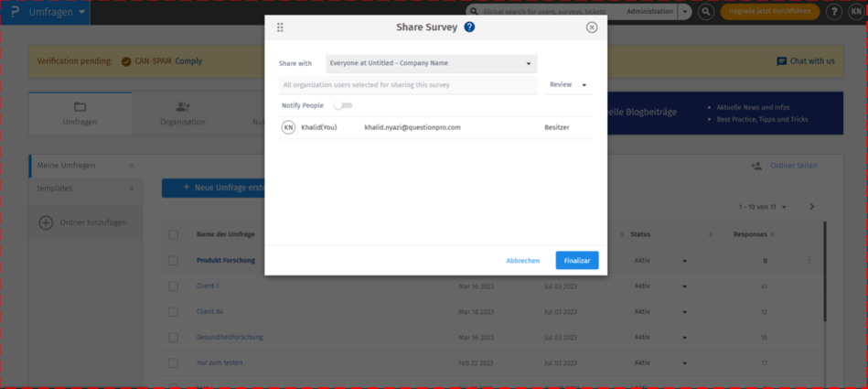Open the Share with dropdown
Image resolution: width=868 pixels, height=389 pixels.
(432, 63)
